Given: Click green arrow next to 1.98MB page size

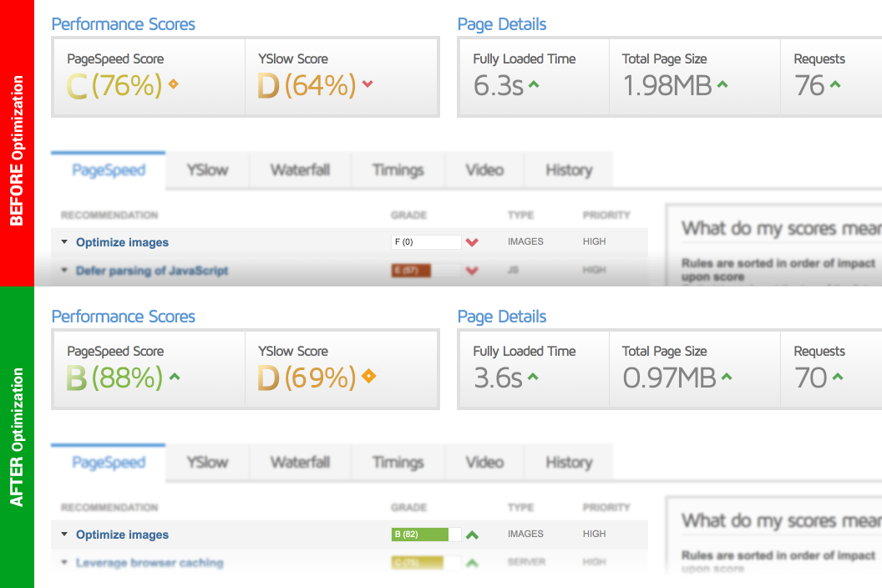Looking at the screenshot, I should coord(723,84).
